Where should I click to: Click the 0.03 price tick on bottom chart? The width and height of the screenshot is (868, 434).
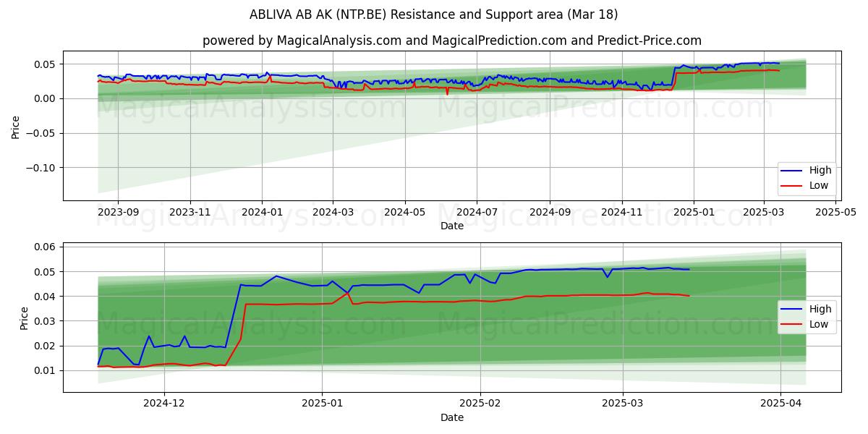tap(46, 321)
